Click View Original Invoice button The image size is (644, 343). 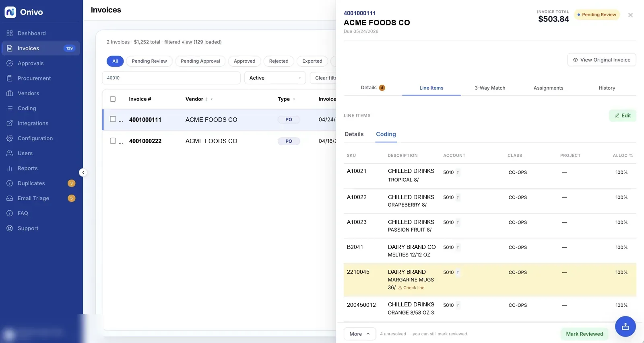(x=601, y=60)
